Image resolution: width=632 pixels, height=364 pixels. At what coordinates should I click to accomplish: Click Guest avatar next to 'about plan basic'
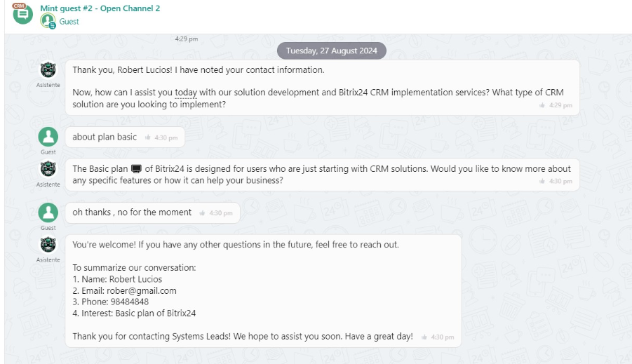coord(48,137)
